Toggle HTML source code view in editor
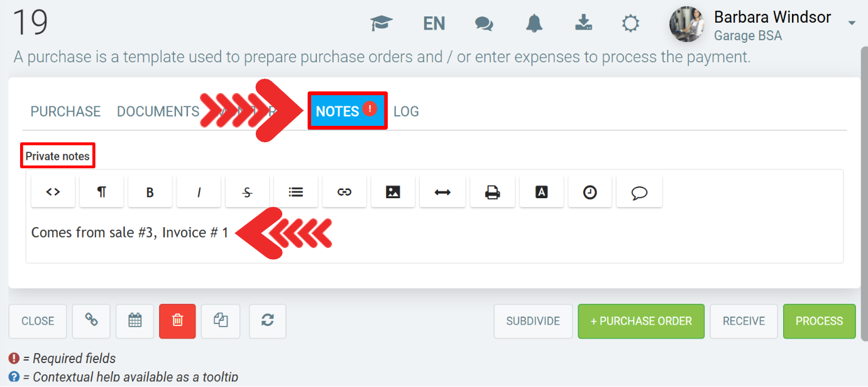This screenshot has height=387, width=868. 53,192
